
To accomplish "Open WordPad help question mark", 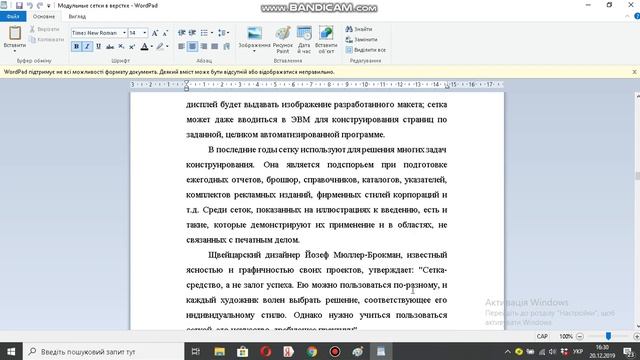I will pos(637,16).
